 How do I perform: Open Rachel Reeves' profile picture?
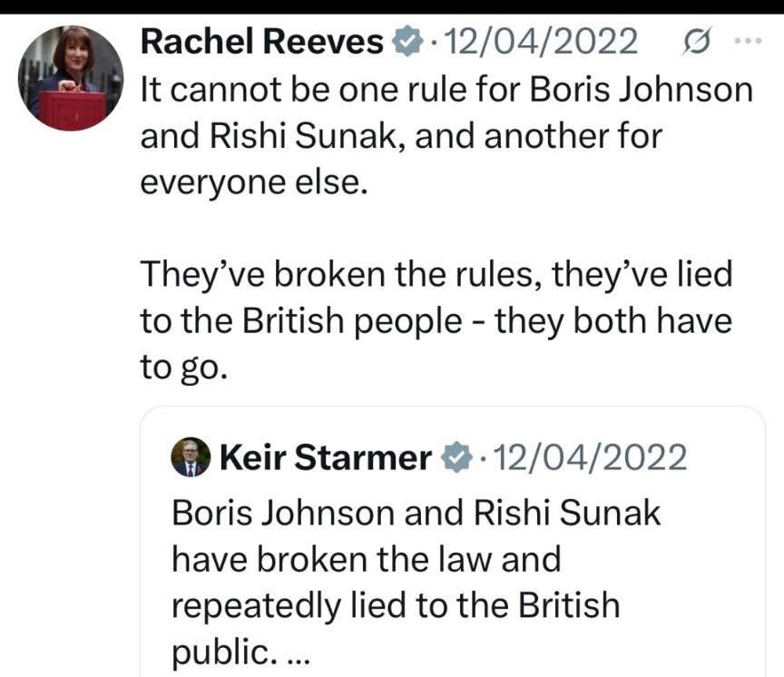click(70, 77)
